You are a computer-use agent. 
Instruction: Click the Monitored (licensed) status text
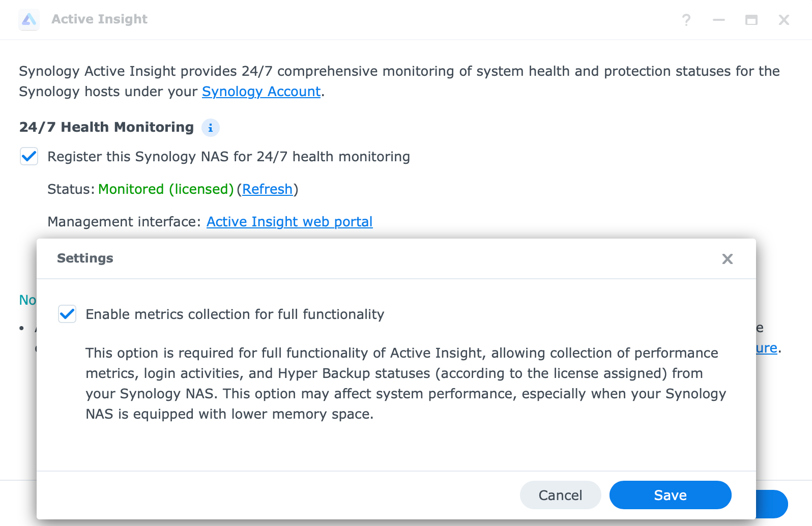pos(166,189)
